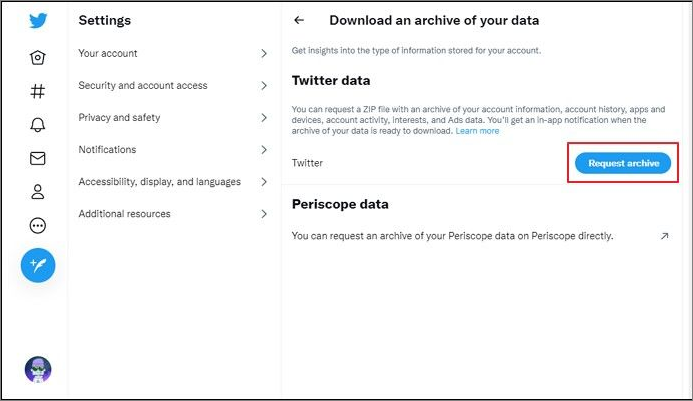This screenshot has width=693, height=401.
Task: Expand the Your account chevron
Action: (264, 54)
